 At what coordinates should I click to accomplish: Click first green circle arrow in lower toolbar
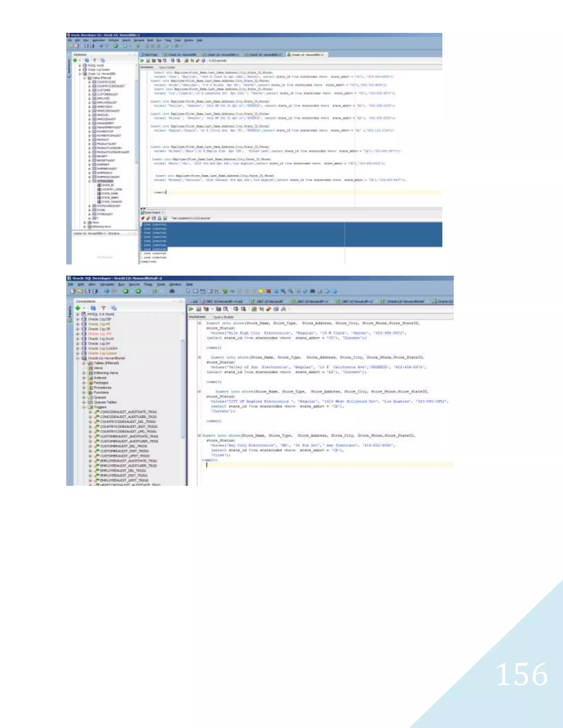pos(126,291)
